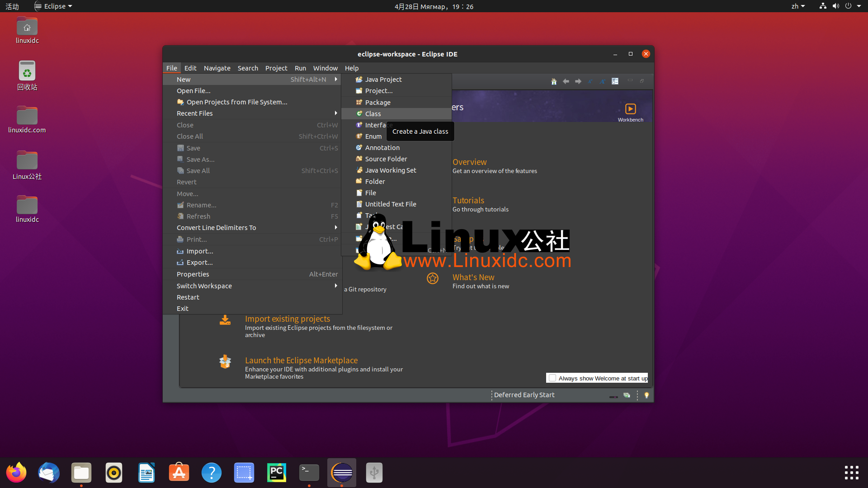This screenshot has height=488, width=868.
Task: Select Untitled Text File entry
Action: point(396,204)
